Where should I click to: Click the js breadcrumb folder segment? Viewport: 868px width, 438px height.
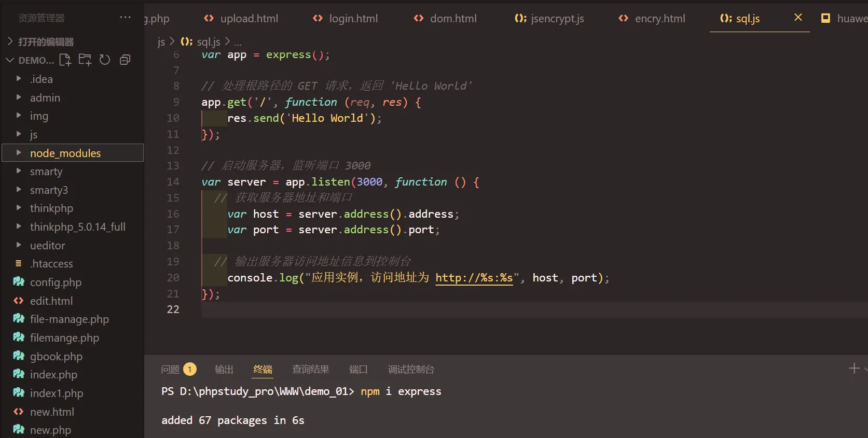pos(161,42)
